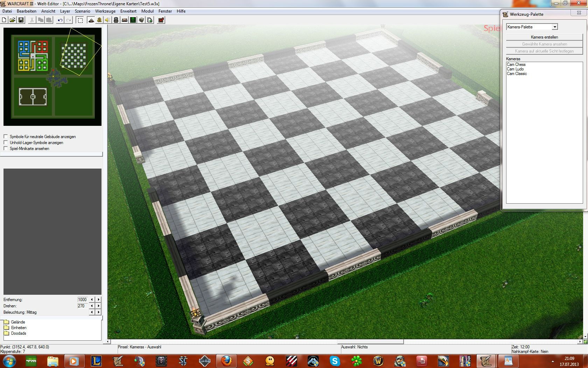Image resolution: width=588 pixels, height=368 pixels.
Task: Open the Trigger editor 'a' icon
Action: click(99, 20)
